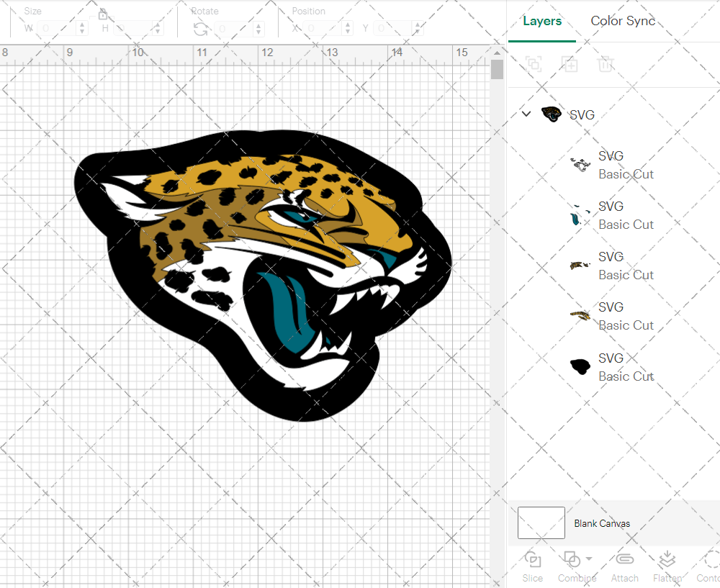Select the white SVG Basic Cut layer

tap(613, 165)
